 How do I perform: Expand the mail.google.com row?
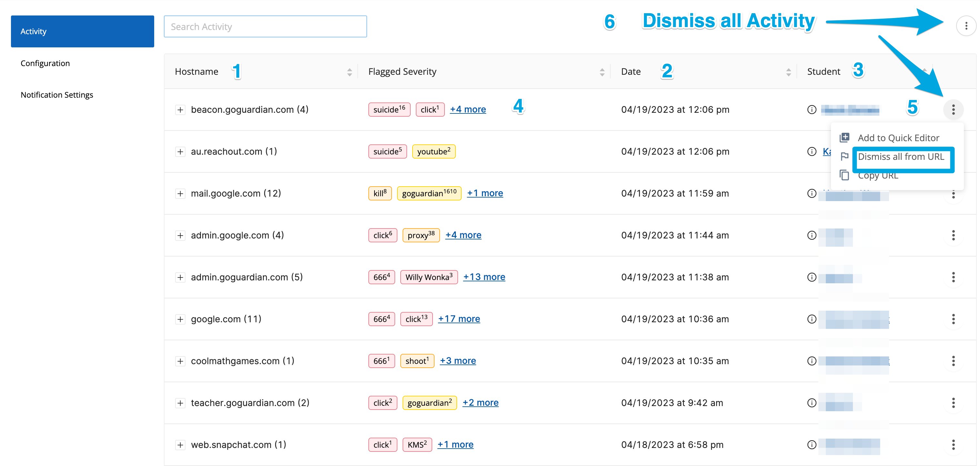point(180,193)
